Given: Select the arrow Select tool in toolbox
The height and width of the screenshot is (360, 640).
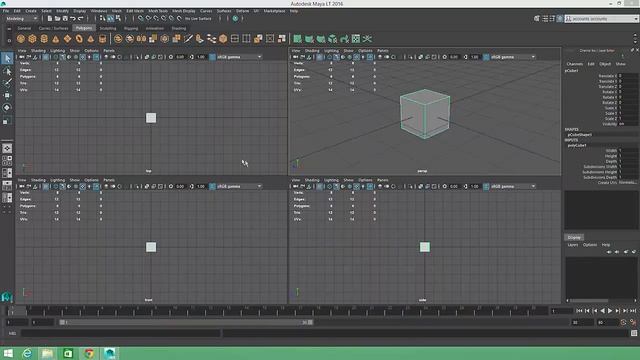Looking at the screenshot, I should pyautogui.click(x=7, y=58).
